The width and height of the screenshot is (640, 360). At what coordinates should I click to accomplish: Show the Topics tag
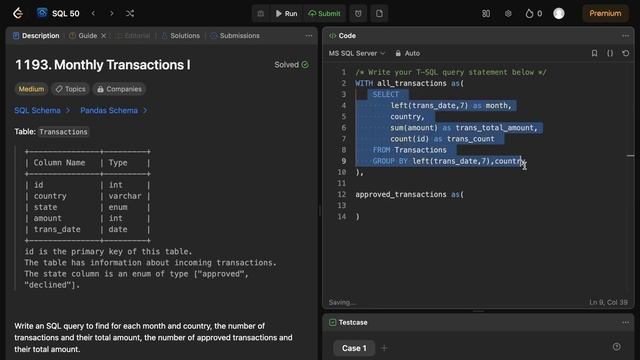click(x=70, y=89)
